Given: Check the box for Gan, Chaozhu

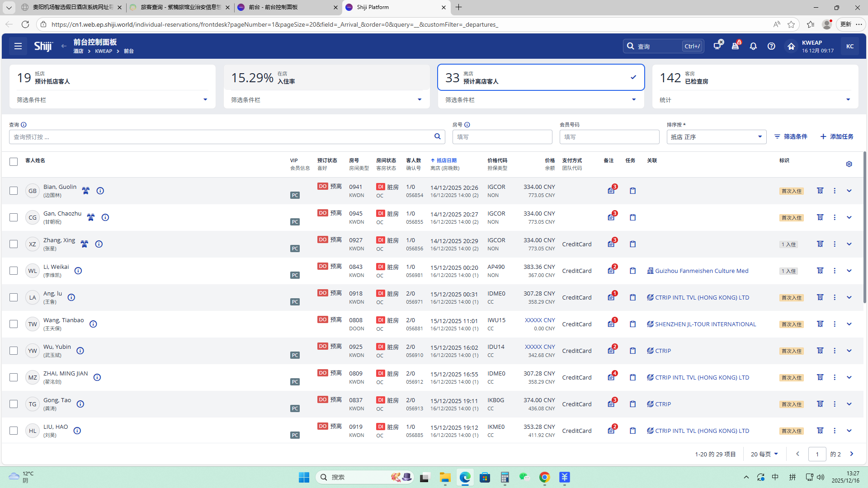Looking at the screenshot, I should (x=14, y=217).
